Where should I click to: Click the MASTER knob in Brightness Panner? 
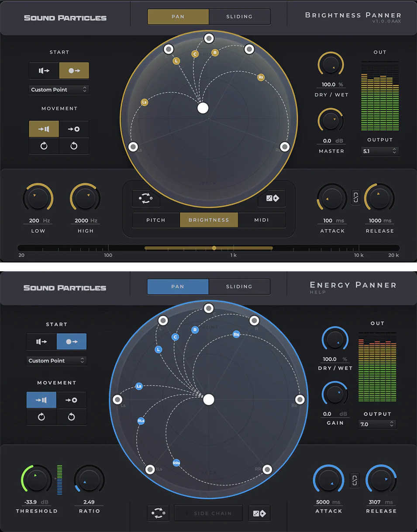[331, 120]
